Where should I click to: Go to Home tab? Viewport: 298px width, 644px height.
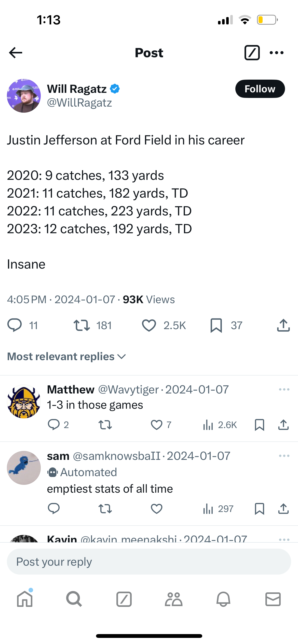tap(25, 599)
